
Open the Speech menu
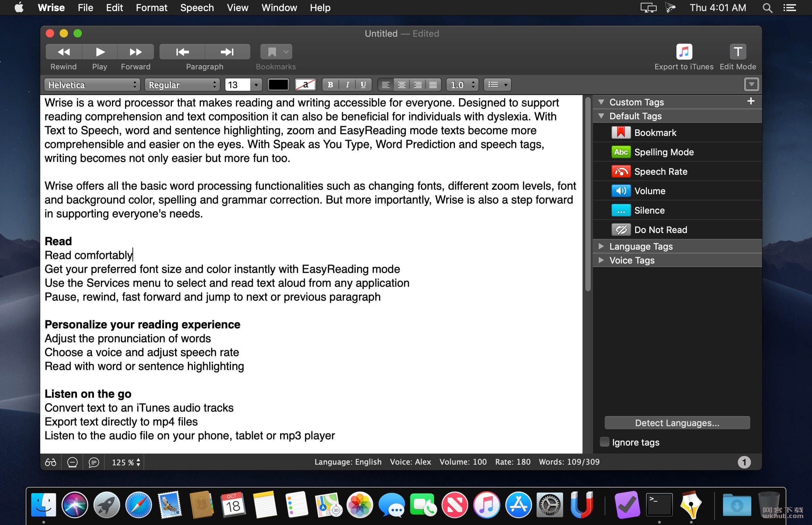[x=197, y=8]
